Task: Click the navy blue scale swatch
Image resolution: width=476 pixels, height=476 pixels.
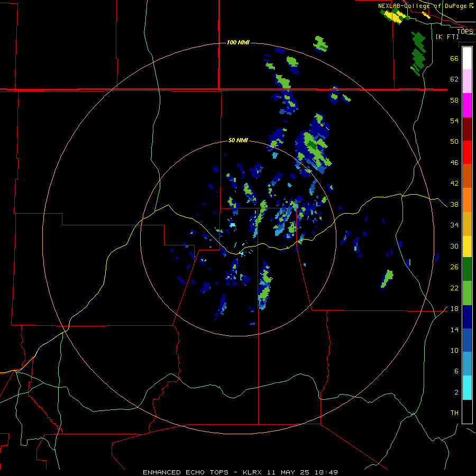Action: (467, 317)
